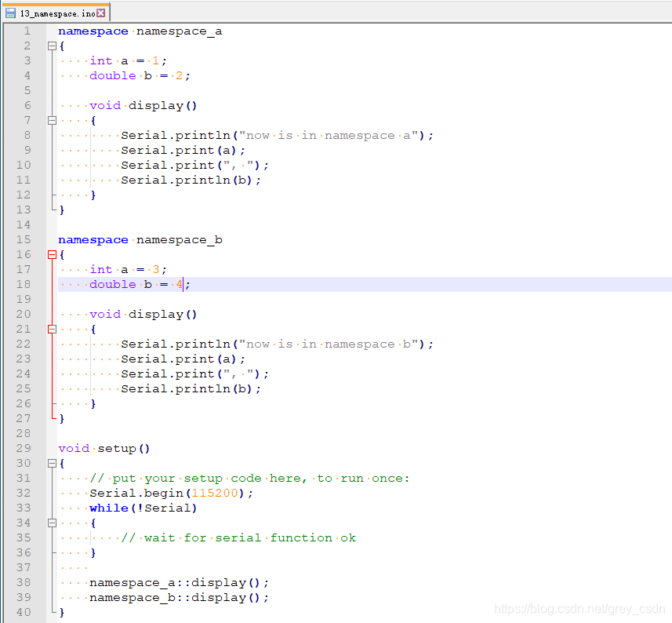Click the string "now is in namespace a"
Image resolution: width=672 pixels, height=623 pixels.
pyautogui.click(x=329, y=136)
